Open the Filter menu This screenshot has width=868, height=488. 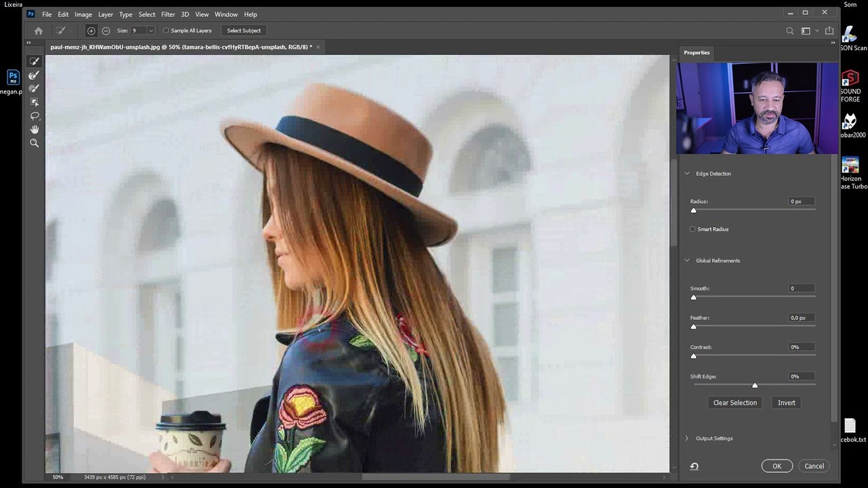click(168, 14)
